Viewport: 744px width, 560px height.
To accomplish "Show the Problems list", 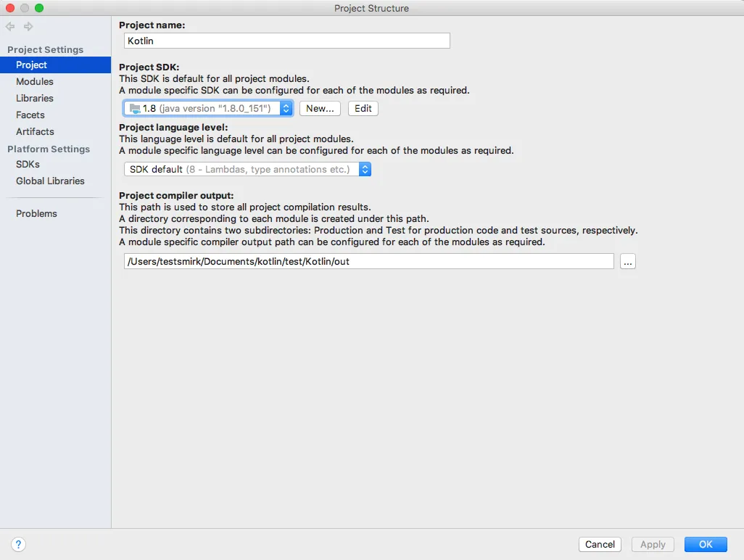I will pyautogui.click(x=36, y=213).
